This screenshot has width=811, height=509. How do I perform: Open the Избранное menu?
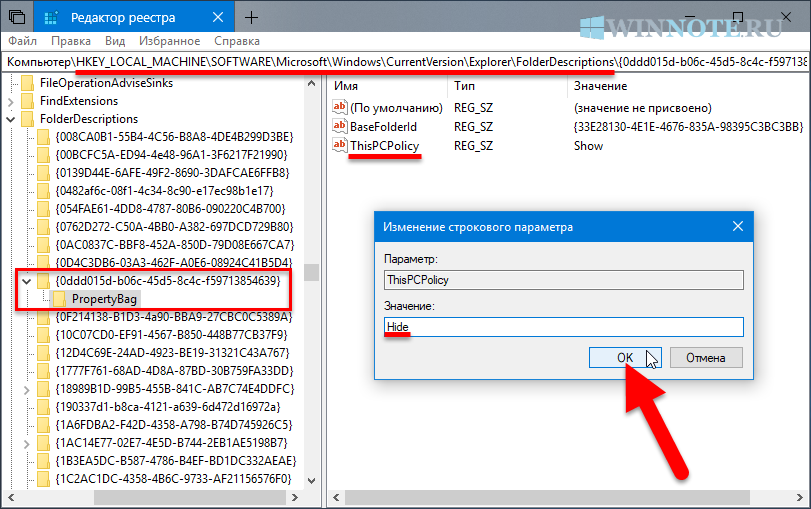pos(168,42)
